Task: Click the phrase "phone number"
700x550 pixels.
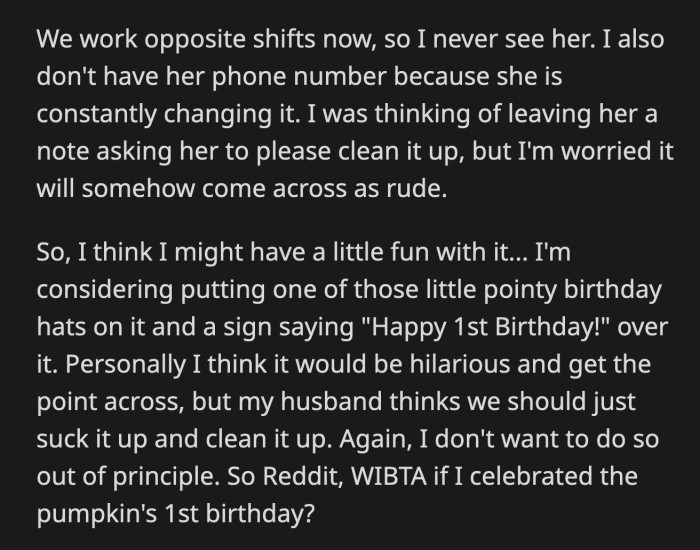Action: click(299, 77)
